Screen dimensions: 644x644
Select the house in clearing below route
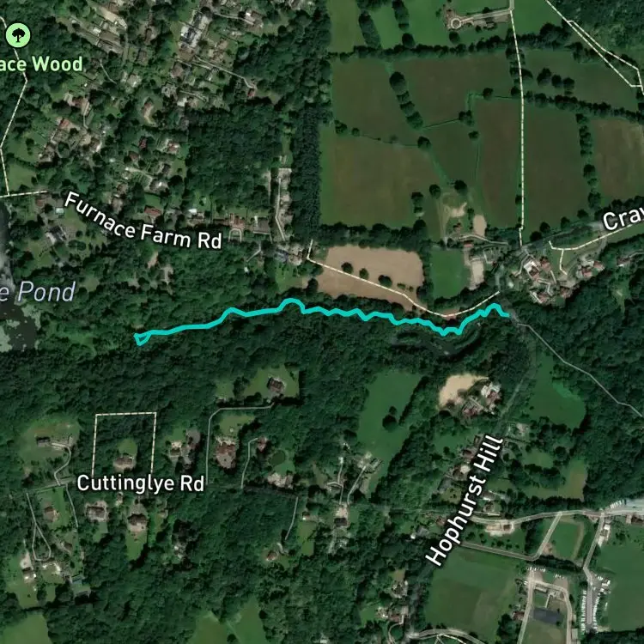click(x=276, y=385)
